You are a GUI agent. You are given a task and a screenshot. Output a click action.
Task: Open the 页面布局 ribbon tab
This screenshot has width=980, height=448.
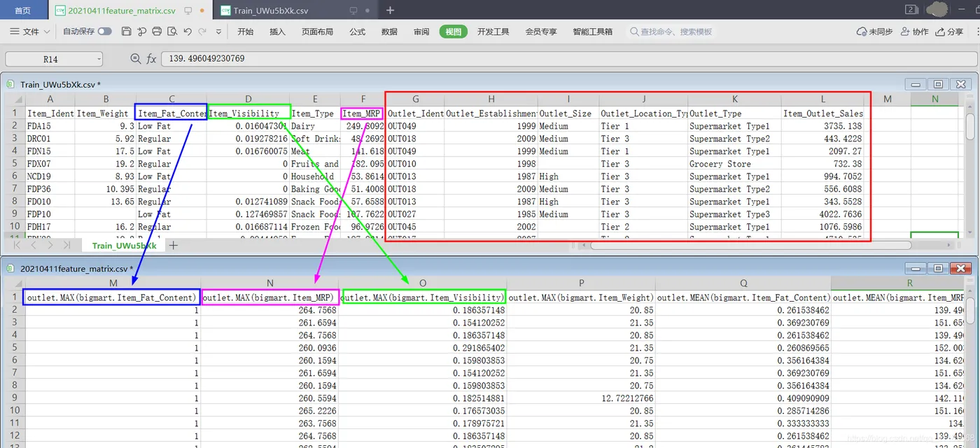pos(317,31)
